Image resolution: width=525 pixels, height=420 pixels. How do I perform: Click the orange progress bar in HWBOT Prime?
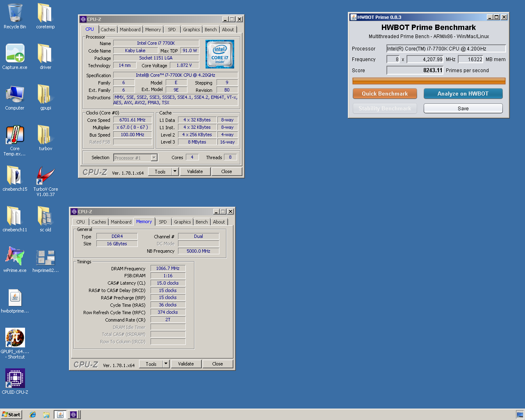pos(429,81)
